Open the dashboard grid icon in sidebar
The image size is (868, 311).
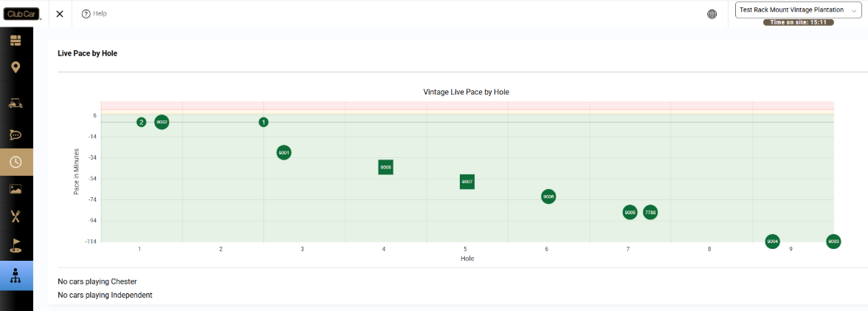coord(15,41)
